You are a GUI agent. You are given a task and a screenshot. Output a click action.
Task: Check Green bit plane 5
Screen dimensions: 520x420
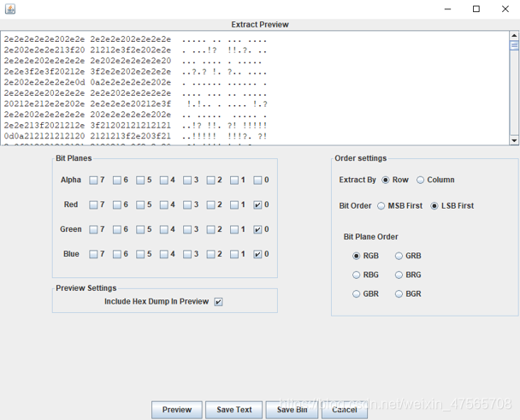pyautogui.click(x=140, y=229)
